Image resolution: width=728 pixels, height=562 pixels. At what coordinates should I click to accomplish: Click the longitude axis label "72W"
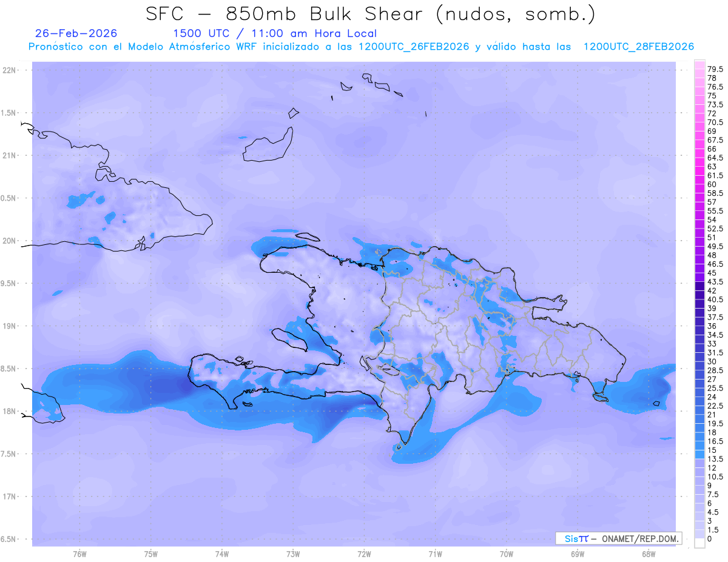[x=364, y=554]
